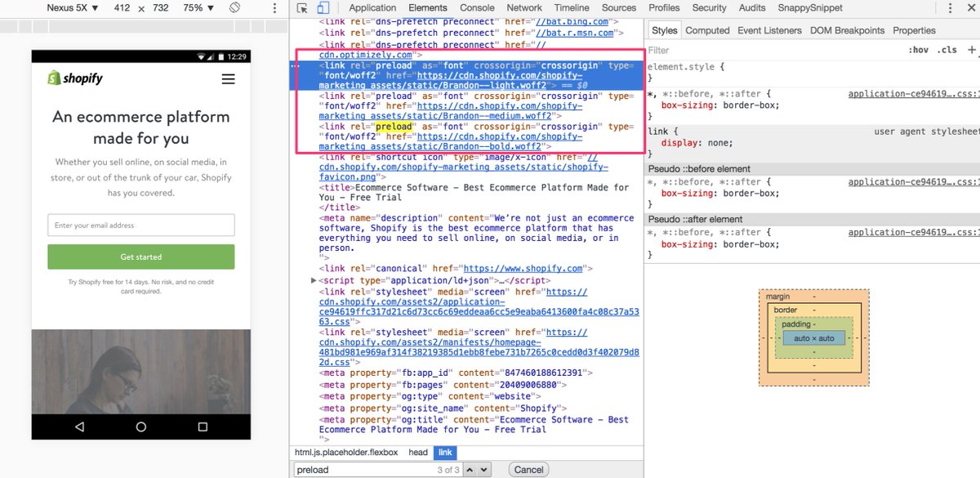Tap the Android recent apps square button
Viewport: 980px width, 478px height.
pos(203,427)
